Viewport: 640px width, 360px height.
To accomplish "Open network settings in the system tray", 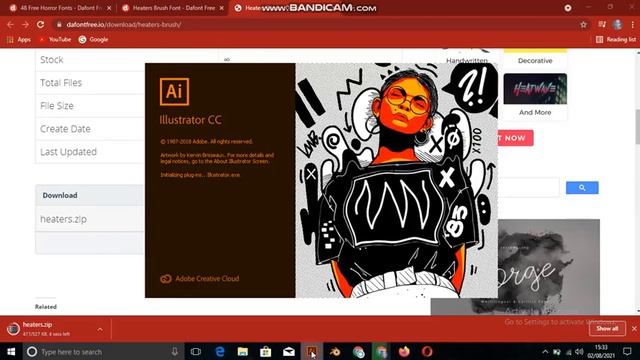I will tap(568, 352).
